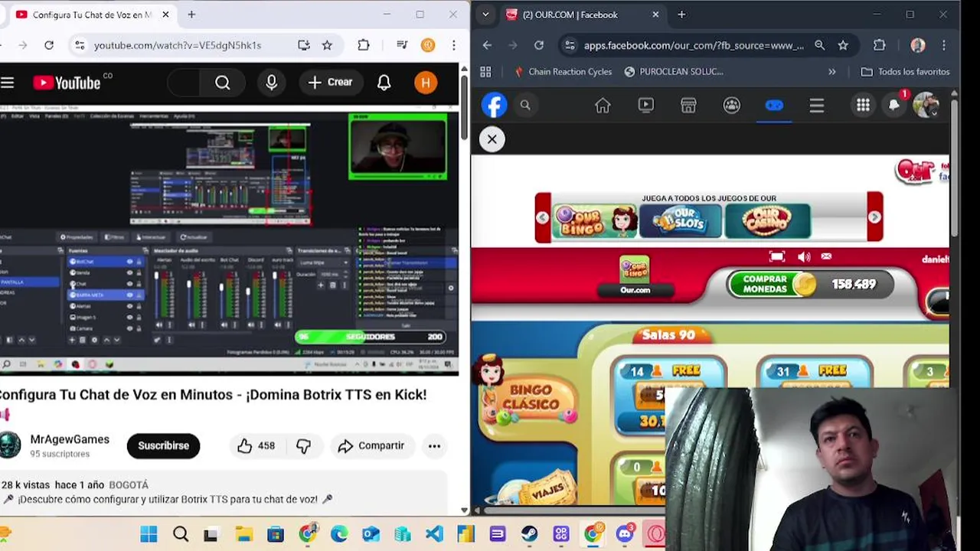Open Facebook Groups tab
This screenshot has height=551, width=980.
[732, 106]
